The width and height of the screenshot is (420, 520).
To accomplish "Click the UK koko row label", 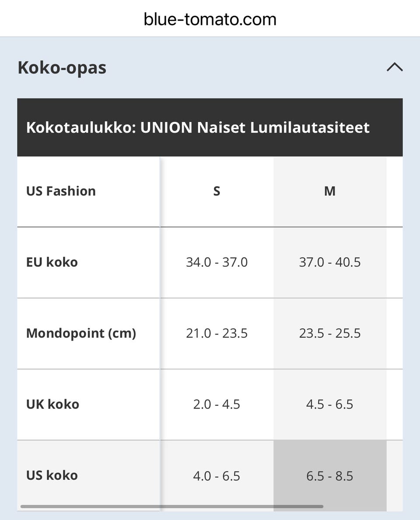I will coord(52,404).
